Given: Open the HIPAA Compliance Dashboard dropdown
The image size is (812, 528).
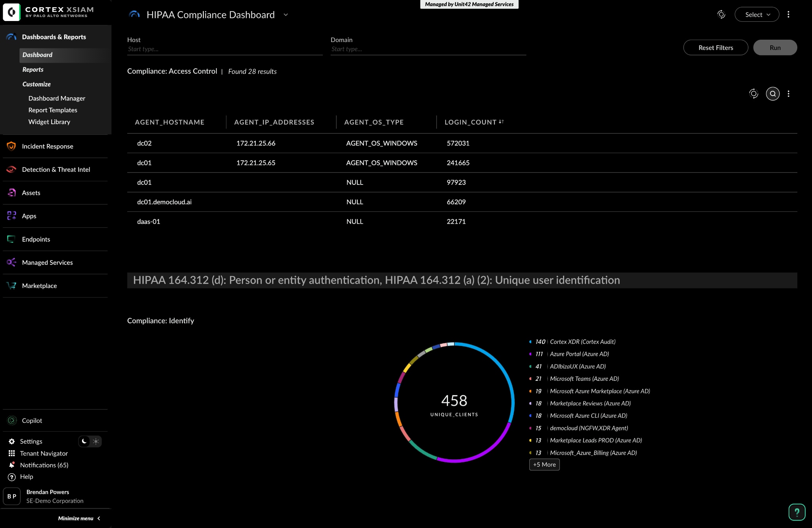Looking at the screenshot, I should tap(286, 15).
